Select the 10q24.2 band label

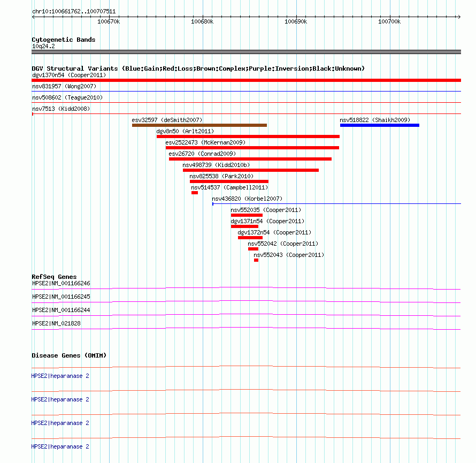click(43, 46)
